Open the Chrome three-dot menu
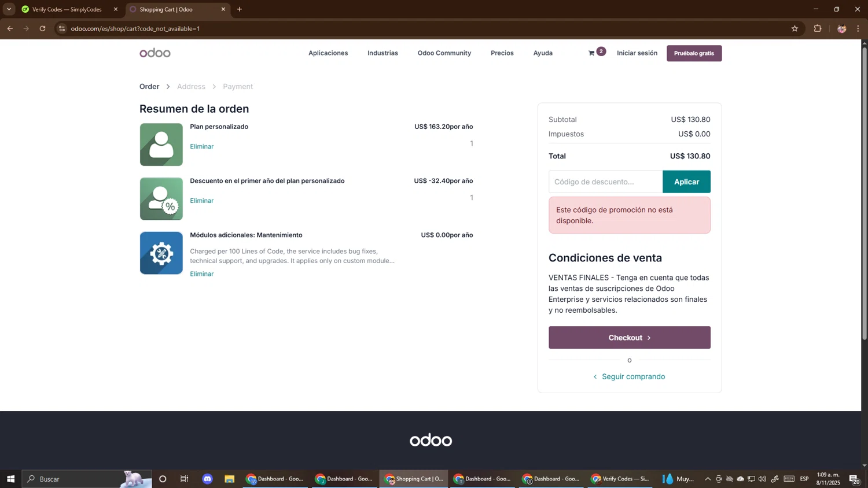Screen dimensions: 868x488 (858, 28)
